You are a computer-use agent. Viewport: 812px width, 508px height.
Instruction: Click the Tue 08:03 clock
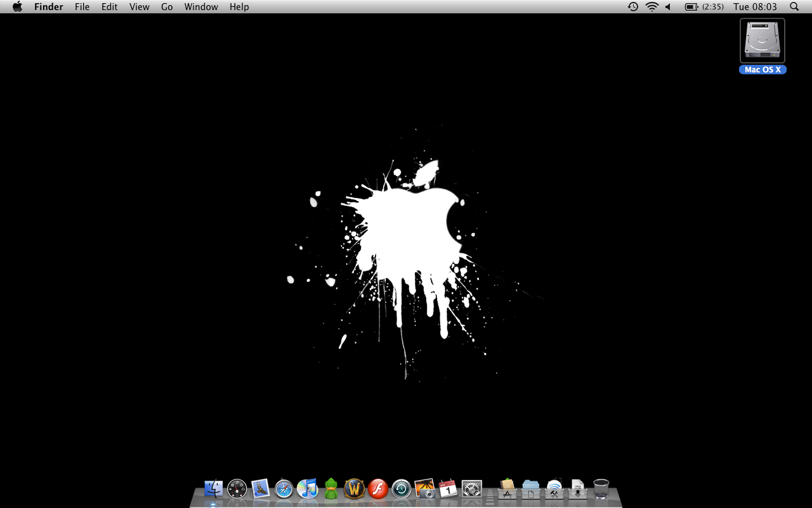pyautogui.click(x=755, y=7)
